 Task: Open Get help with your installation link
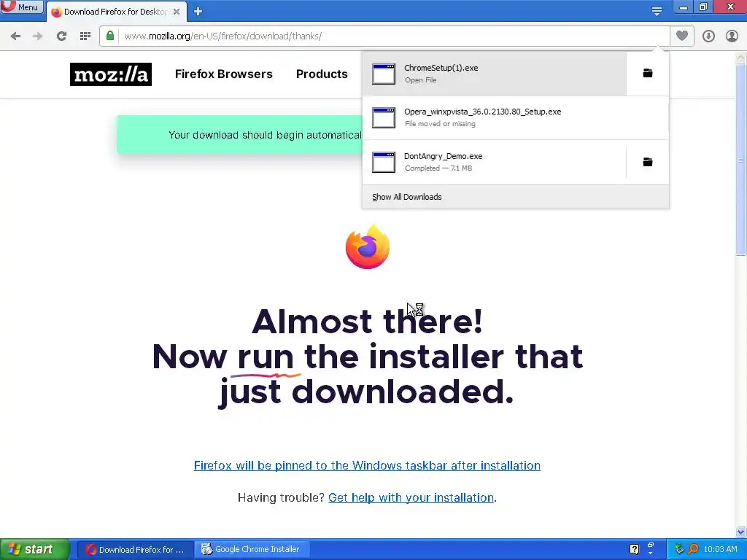coord(411,497)
